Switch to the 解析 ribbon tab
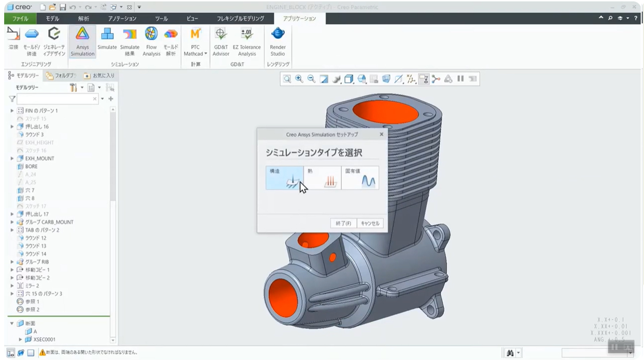 point(84,18)
